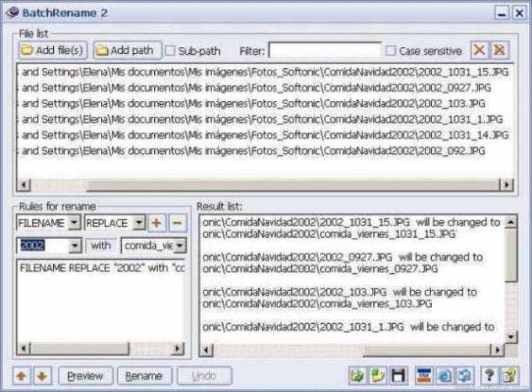Viewport: 532px width, 392px height.
Task: Select file row ending 2002_1031_1.JPG in File list
Action: tap(264, 119)
